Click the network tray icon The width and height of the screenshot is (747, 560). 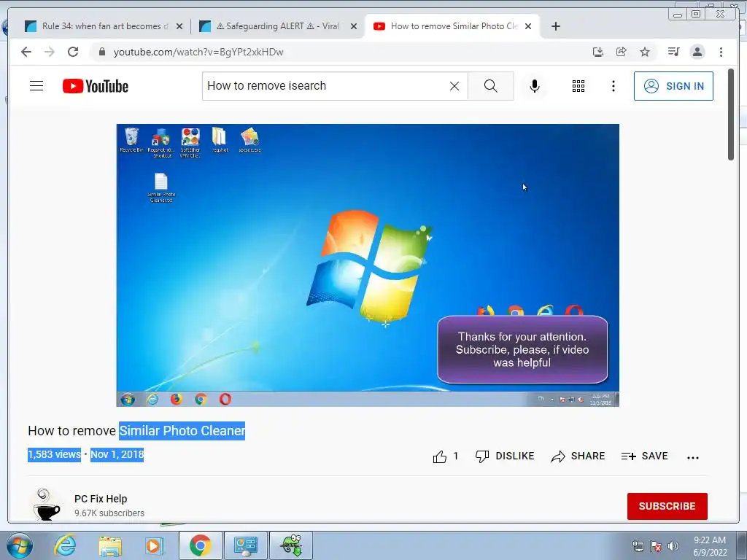click(x=638, y=546)
